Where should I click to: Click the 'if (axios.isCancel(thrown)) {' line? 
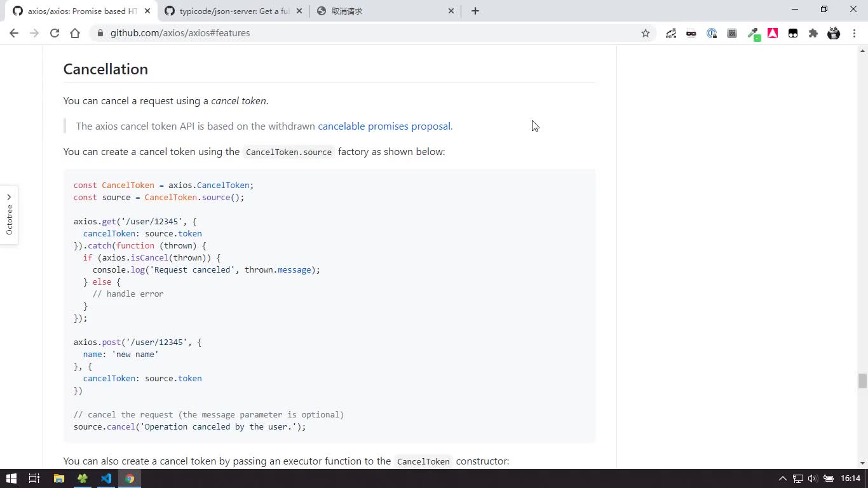pyautogui.click(x=152, y=258)
